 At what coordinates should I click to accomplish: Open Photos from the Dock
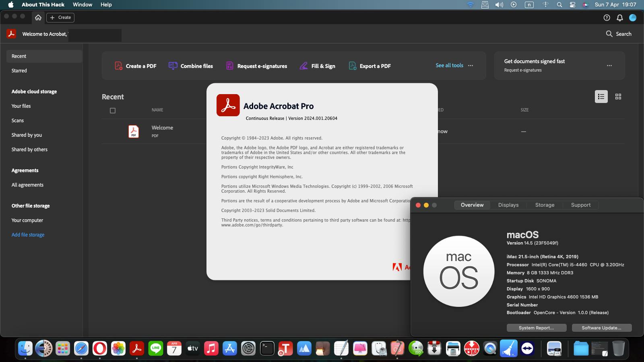[x=118, y=348]
